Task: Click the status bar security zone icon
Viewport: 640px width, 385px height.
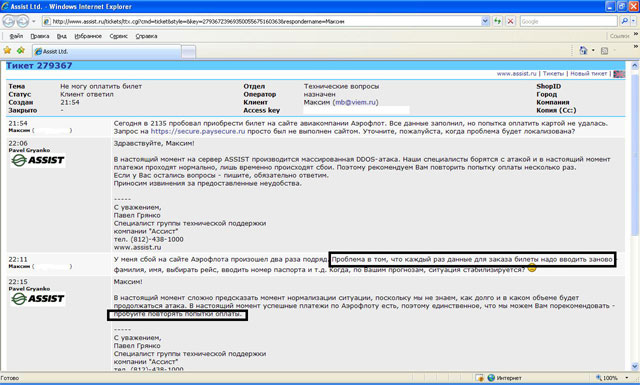Action: 480,378
